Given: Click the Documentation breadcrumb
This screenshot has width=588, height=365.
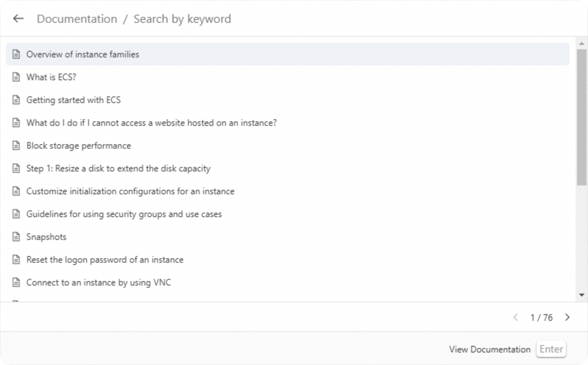Looking at the screenshot, I should point(77,19).
